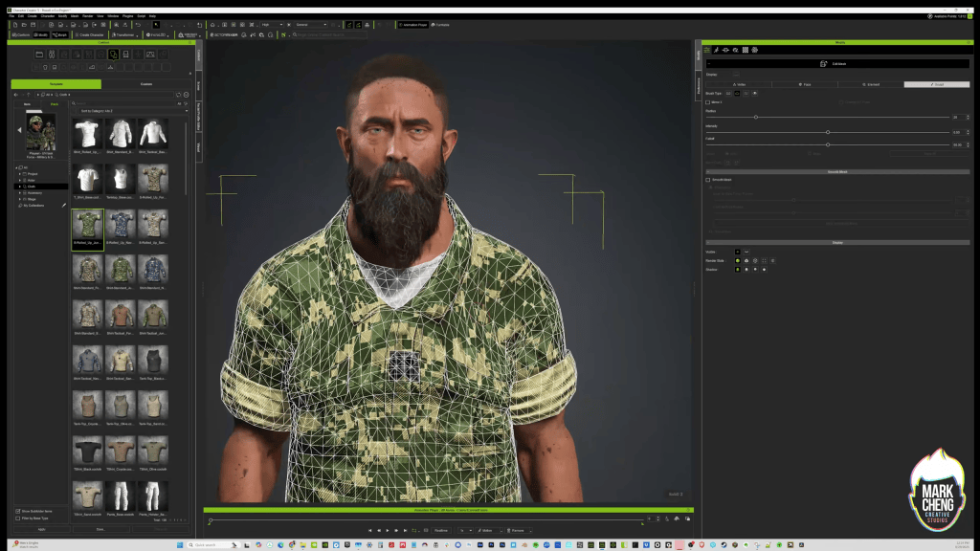This screenshot has height=551, width=980.
Task: Enable the Mirror X checkbox
Action: (x=708, y=102)
